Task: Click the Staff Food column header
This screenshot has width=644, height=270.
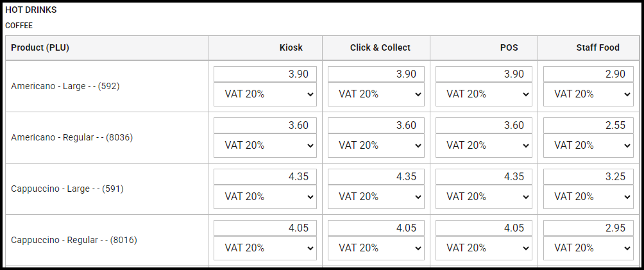Action: [598, 47]
